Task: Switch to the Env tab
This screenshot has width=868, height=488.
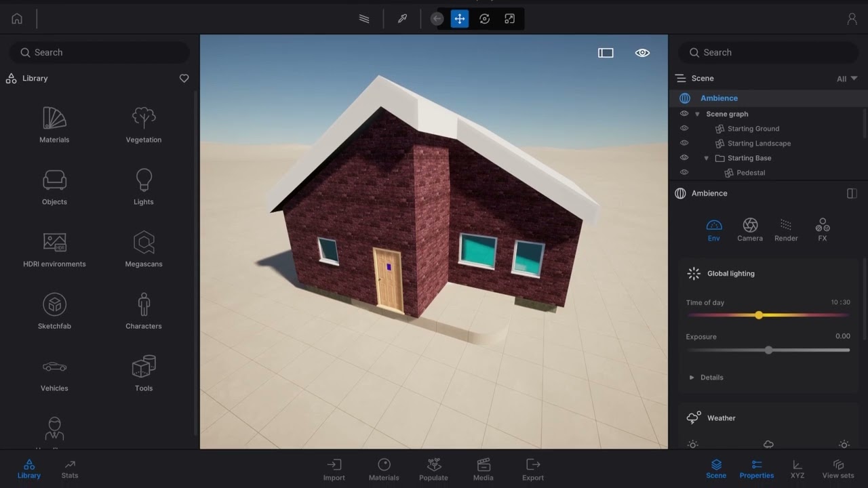Action: pyautogui.click(x=714, y=230)
